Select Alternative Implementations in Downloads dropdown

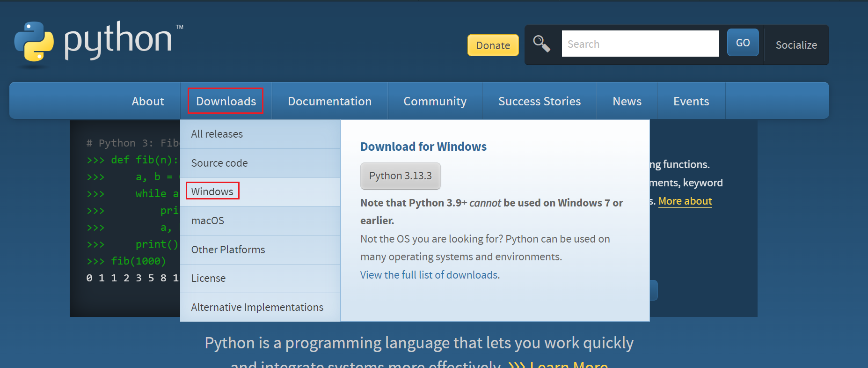point(260,307)
